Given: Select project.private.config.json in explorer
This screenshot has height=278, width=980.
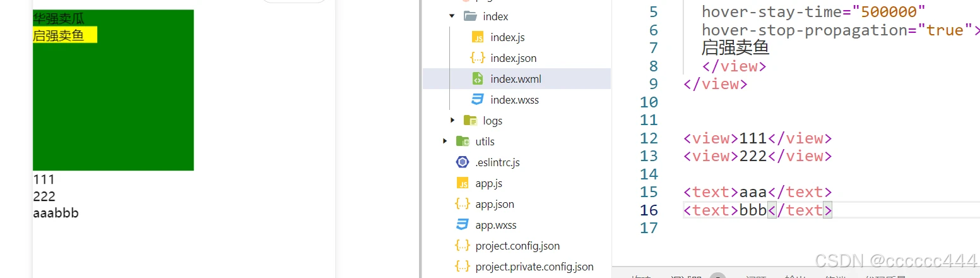Looking at the screenshot, I should (534, 267).
